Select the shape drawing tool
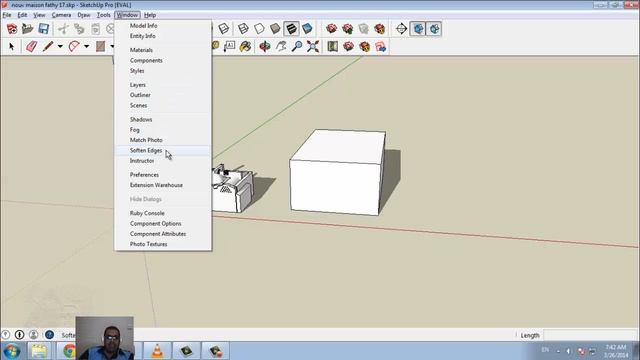 point(100,47)
